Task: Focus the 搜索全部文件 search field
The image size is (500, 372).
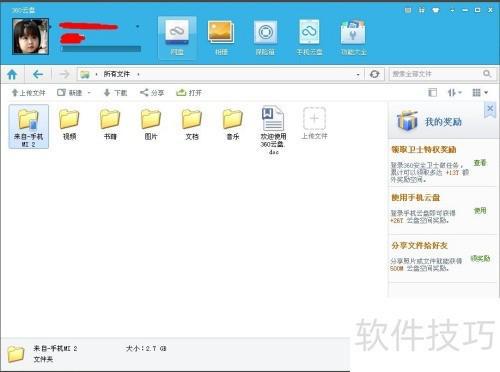Action: [x=437, y=74]
